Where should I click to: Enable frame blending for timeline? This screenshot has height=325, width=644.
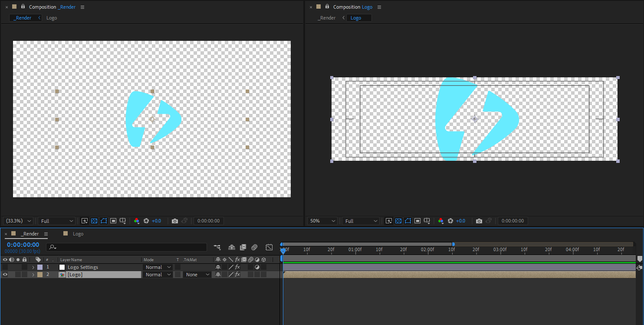point(243,247)
